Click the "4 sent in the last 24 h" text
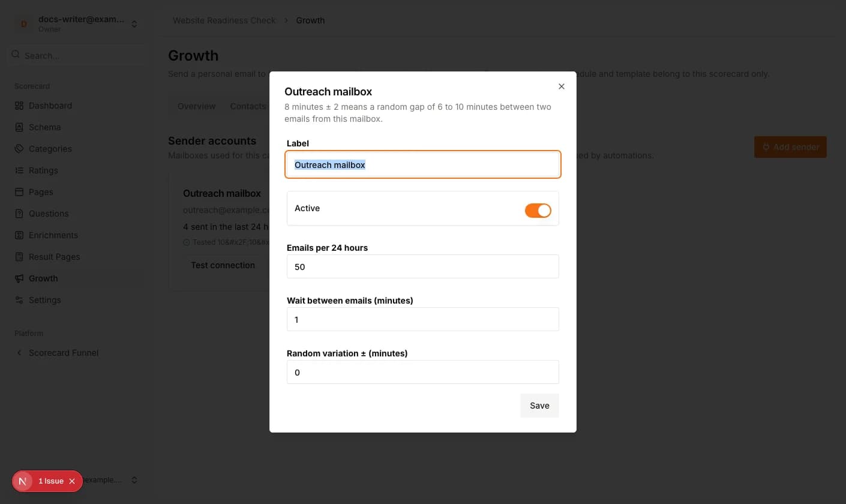The width and height of the screenshot is (846, 504). click(226, 227)
